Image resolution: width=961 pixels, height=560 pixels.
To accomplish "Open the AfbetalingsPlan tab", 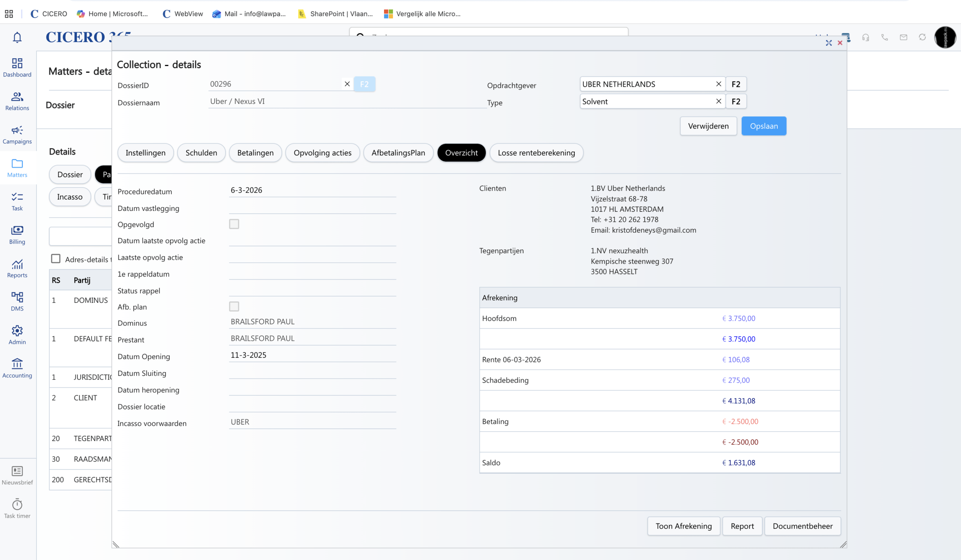I will [398, 153].
